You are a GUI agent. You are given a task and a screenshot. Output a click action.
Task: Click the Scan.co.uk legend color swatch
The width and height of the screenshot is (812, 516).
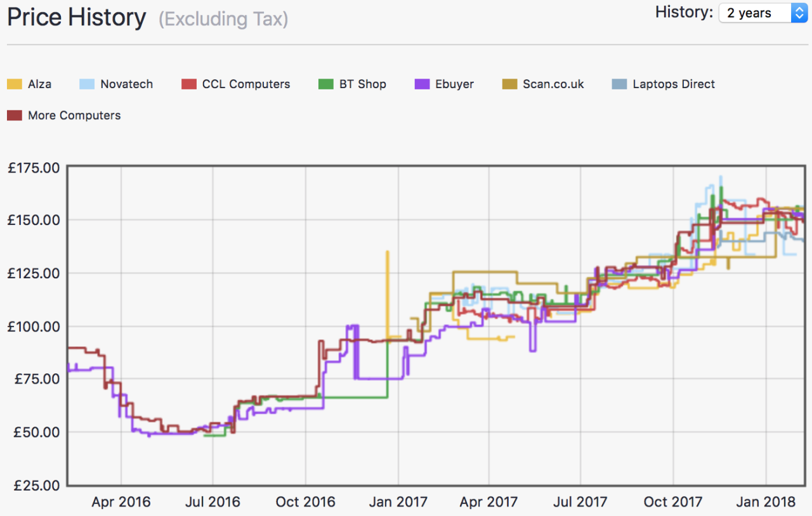(x=509, y=84)
